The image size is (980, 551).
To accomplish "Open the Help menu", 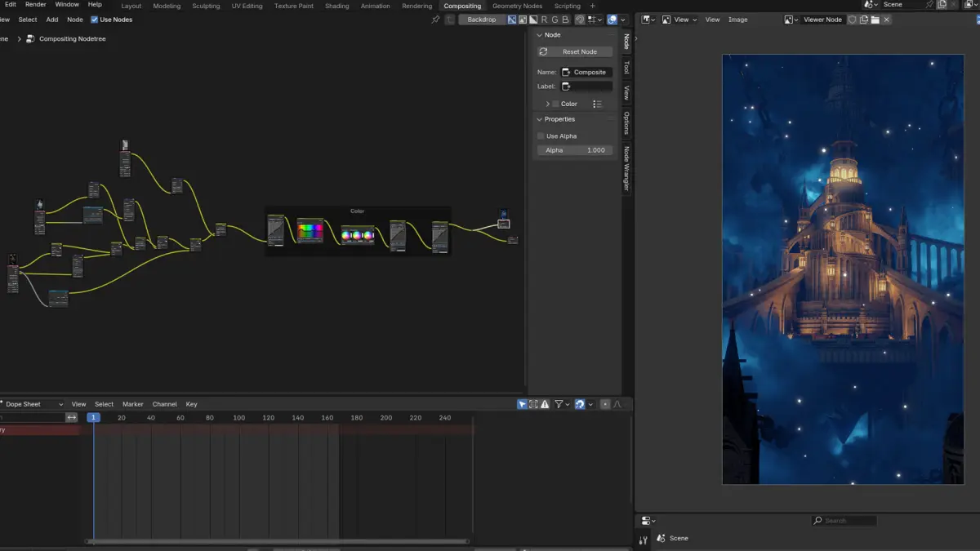I will click(x=95, y=4).
